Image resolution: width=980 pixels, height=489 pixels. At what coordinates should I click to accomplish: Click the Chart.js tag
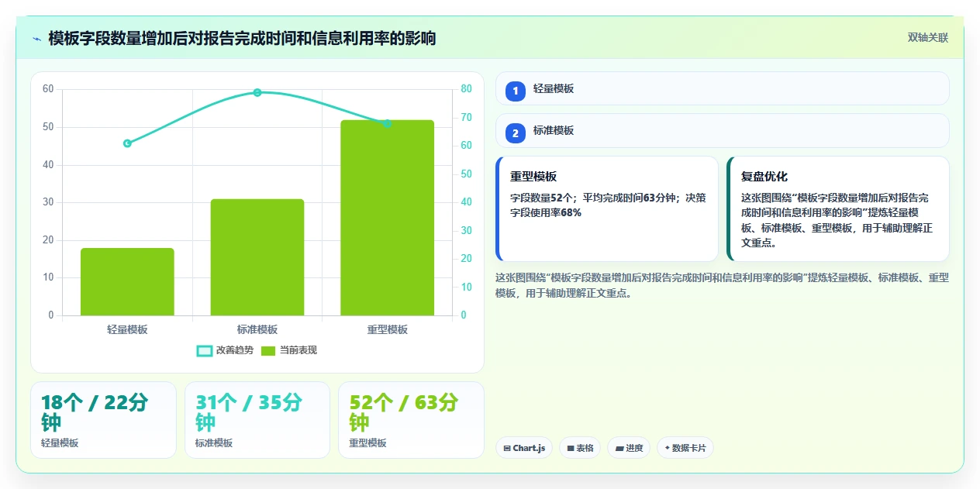pyautogui.click(x=524, y=448)
